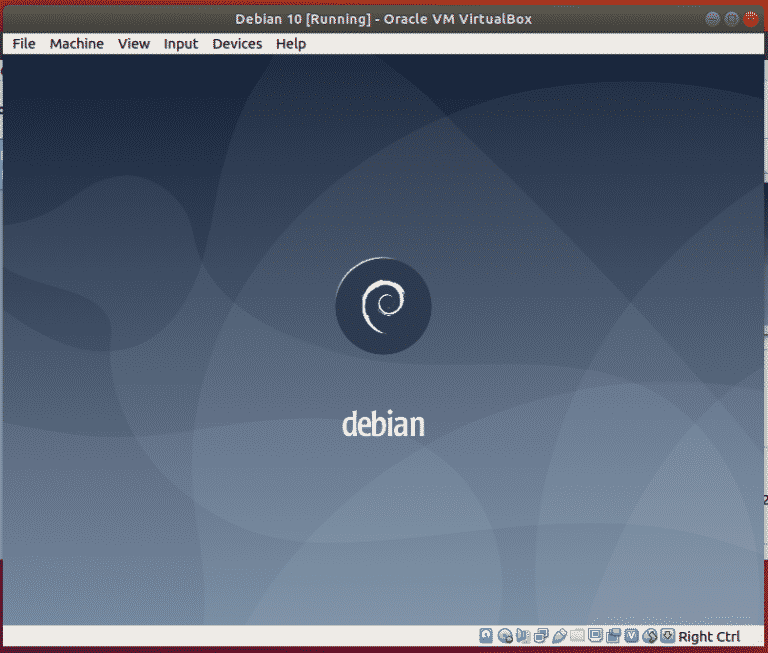Click the USB devices status icon

[x=559, y=636]
